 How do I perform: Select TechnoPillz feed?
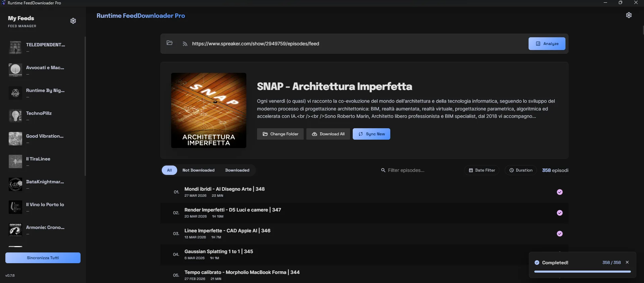[43, 116]
